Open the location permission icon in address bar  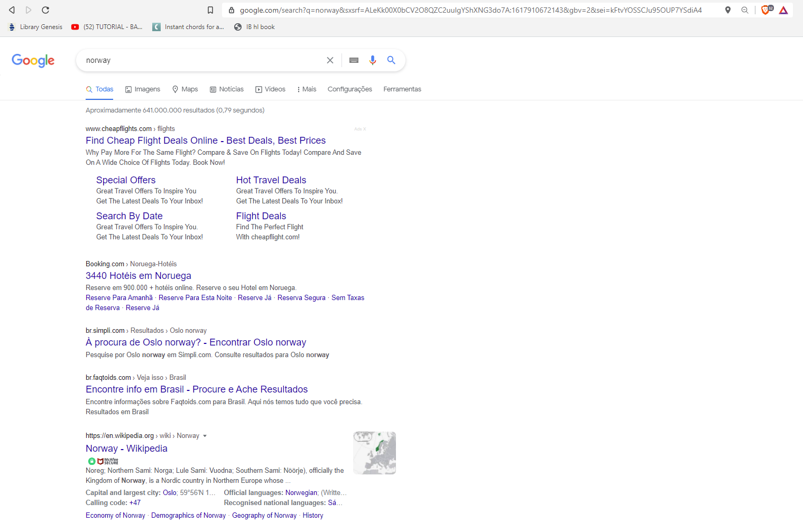click(728, 10)
